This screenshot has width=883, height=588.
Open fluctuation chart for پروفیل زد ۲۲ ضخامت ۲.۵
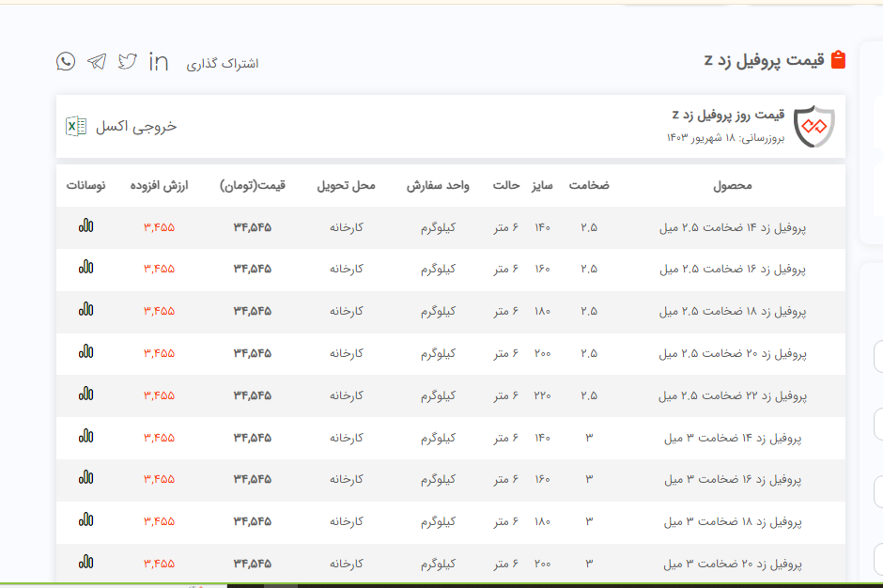pos(85,395)
